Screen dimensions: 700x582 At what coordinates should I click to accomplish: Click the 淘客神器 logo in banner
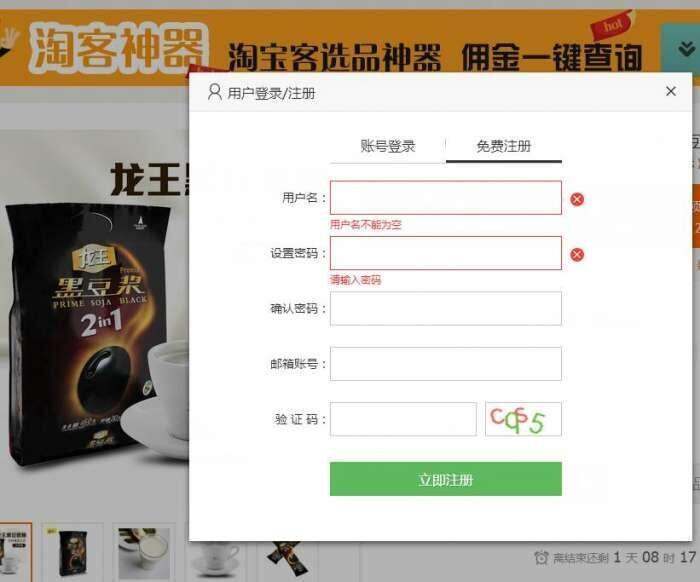[118, 48]
